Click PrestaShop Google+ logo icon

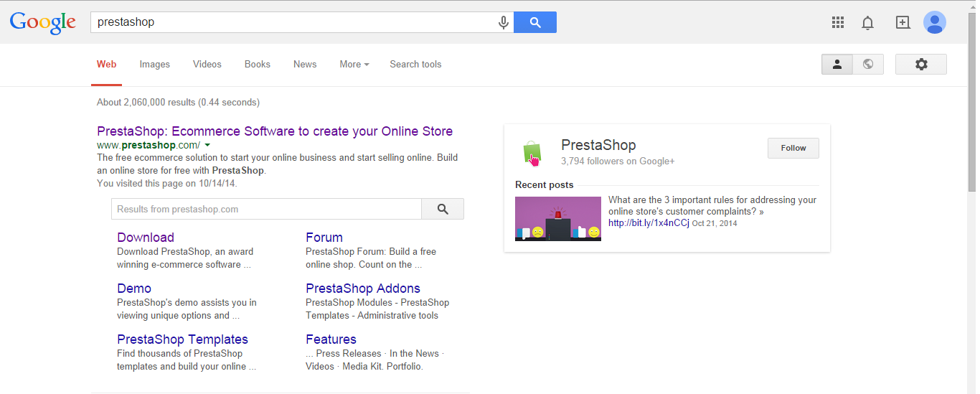coord(532,153)
